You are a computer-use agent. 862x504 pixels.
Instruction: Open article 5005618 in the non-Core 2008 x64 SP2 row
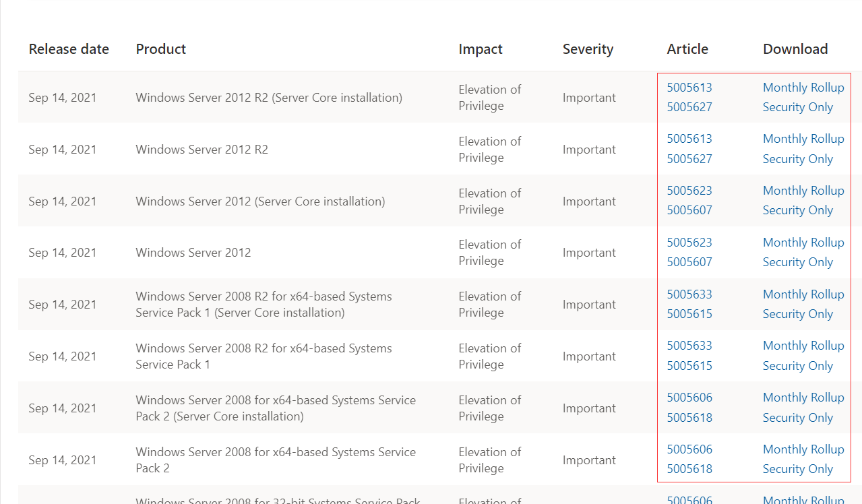(x=689, y=469)
